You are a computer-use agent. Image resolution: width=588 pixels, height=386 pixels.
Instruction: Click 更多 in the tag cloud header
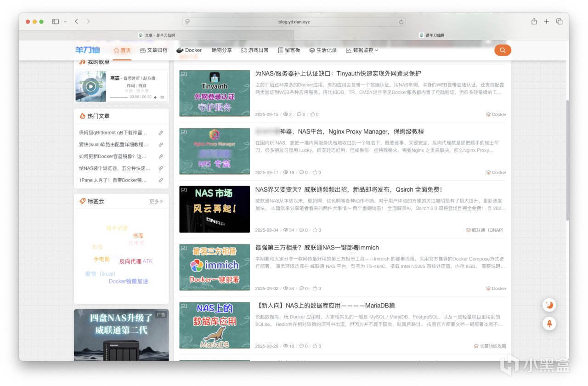coord(156,201)
